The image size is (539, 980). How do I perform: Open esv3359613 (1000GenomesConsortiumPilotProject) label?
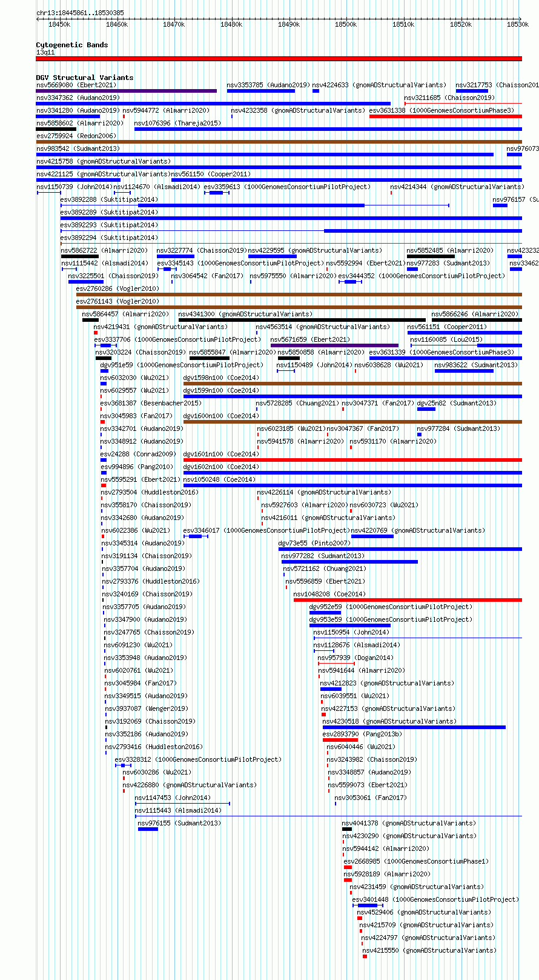tap(286, 187)
